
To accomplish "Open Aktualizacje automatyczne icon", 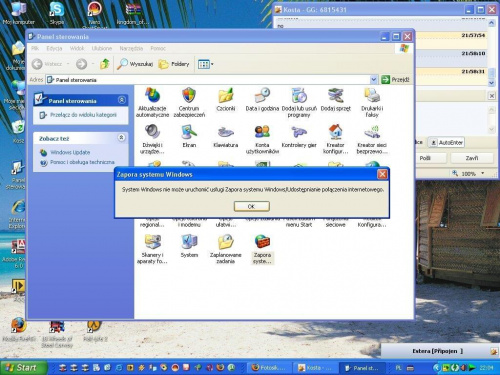I will click(152, 102).
